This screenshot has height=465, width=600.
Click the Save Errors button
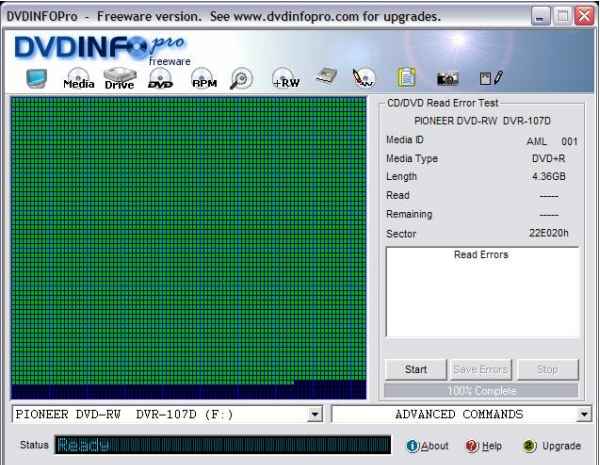coord(481,369)
